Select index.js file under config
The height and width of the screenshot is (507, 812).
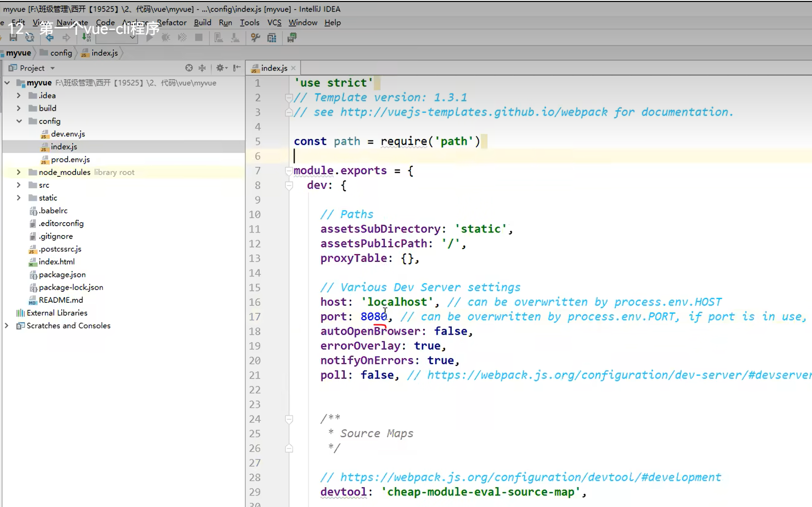[x=64, y=146]
